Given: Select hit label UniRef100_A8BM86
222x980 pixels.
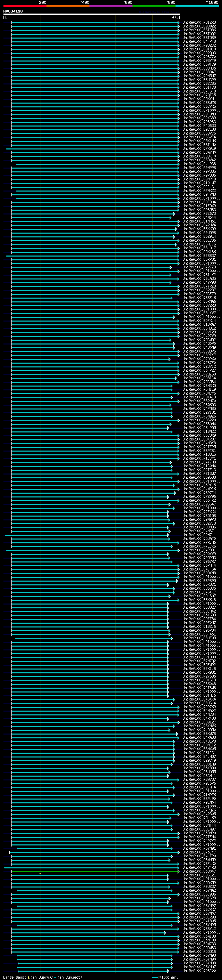Looking at the screenshot, I should (x=199, y=527).
